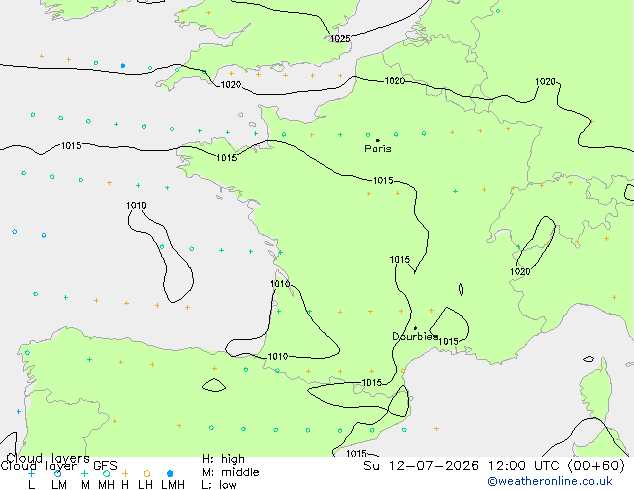
Task: Click the orange circle LH legend symbol
Action: (147, 473)
